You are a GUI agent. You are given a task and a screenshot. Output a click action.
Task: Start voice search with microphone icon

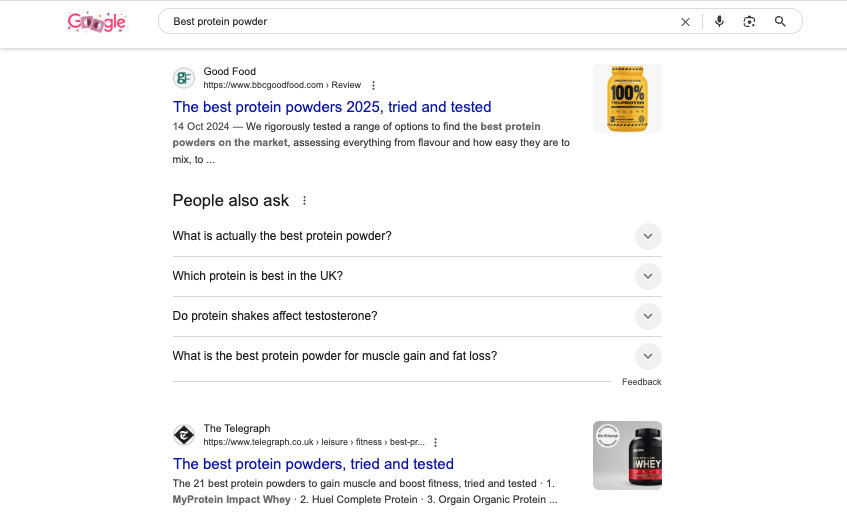(719, 21)
